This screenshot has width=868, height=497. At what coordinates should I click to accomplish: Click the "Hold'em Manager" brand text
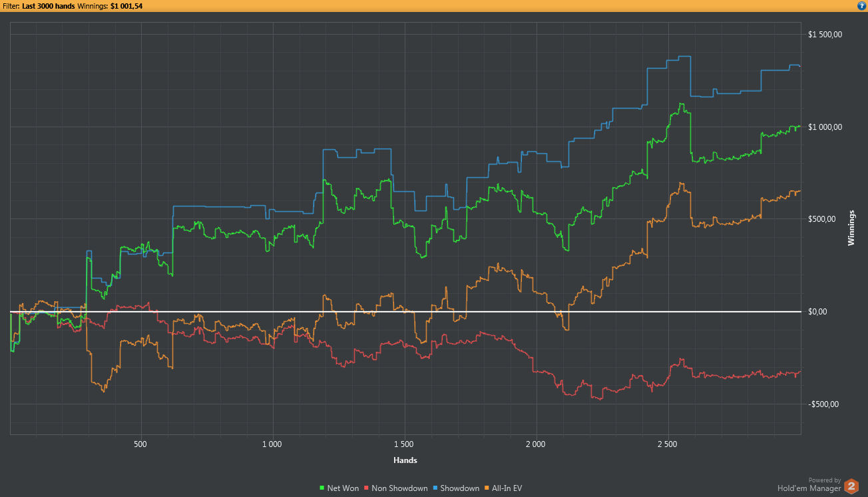tap(809, 488)
